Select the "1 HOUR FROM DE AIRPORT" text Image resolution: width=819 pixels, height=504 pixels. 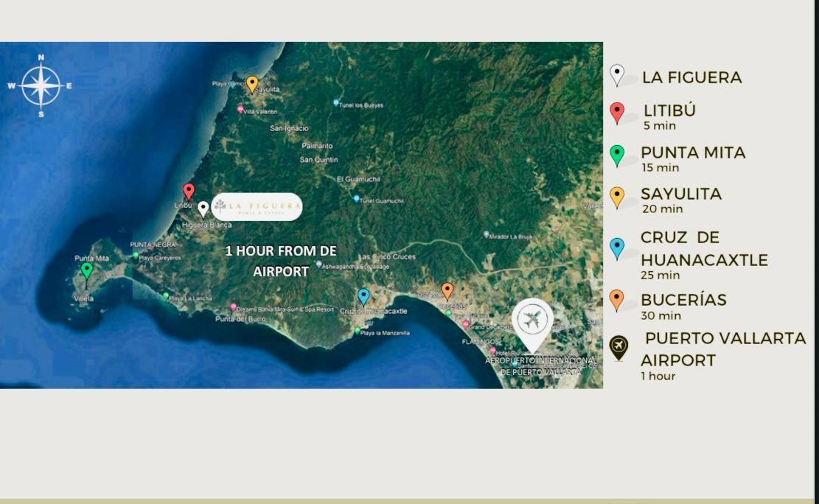click(280, 261)
